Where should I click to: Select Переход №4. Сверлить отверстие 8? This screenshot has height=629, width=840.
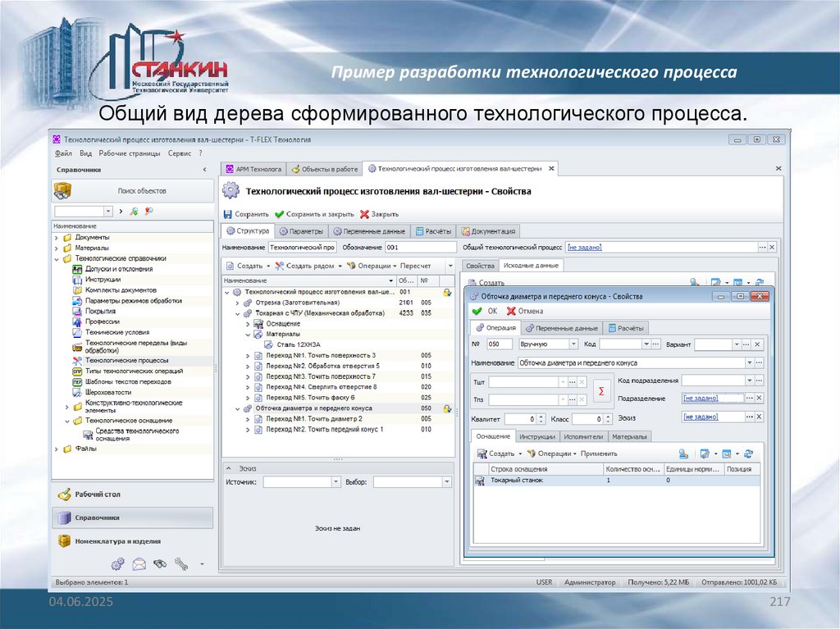[339, 387]
